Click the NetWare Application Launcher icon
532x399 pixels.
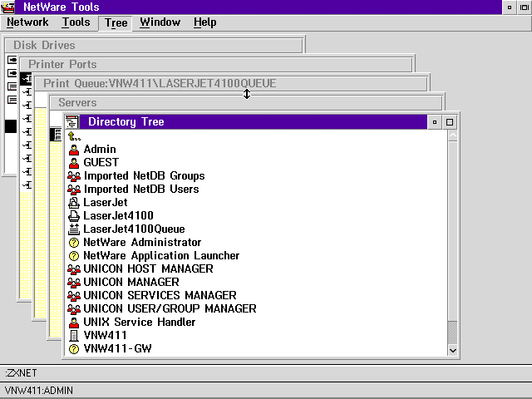pos(74,255)
